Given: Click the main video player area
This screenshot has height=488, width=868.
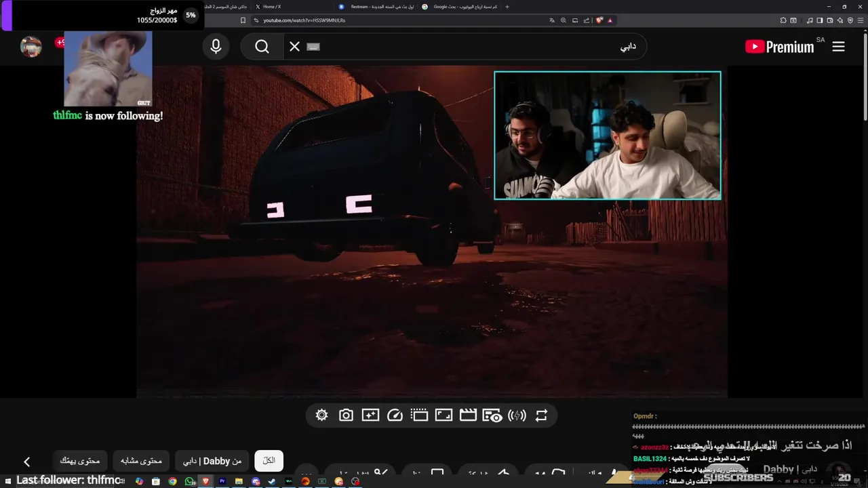Looking at the screenshot, I should point(431,231).
